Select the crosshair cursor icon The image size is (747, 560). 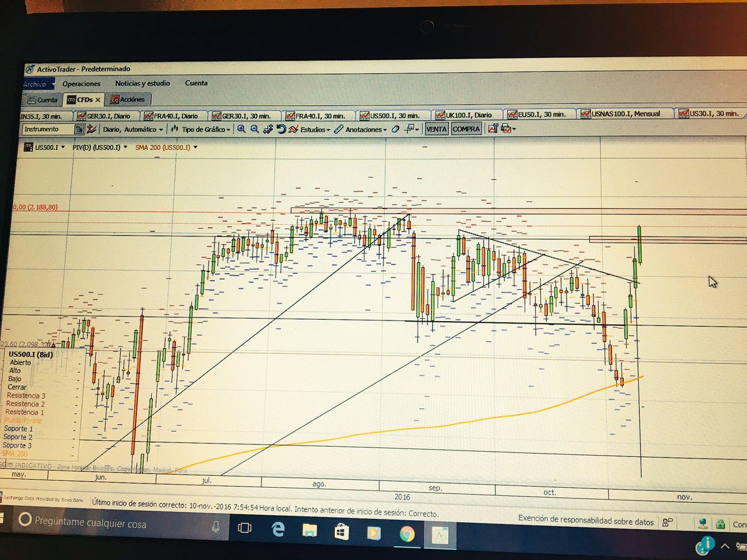[408, 129]
